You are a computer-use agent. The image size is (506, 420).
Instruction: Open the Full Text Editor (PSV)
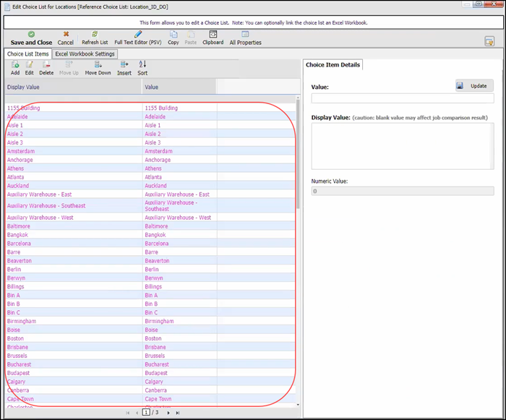click(138, 34)
